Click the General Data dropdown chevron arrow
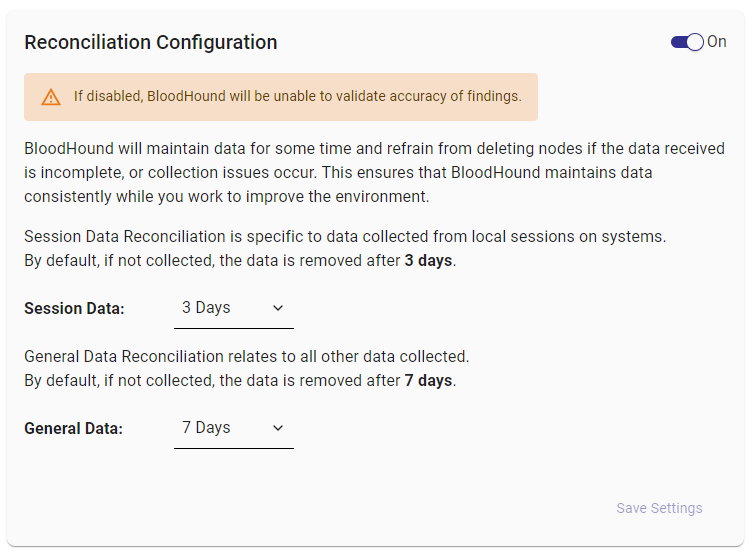Image resolution: width=754 pixels, height=554 pixels. coord(278,428)
